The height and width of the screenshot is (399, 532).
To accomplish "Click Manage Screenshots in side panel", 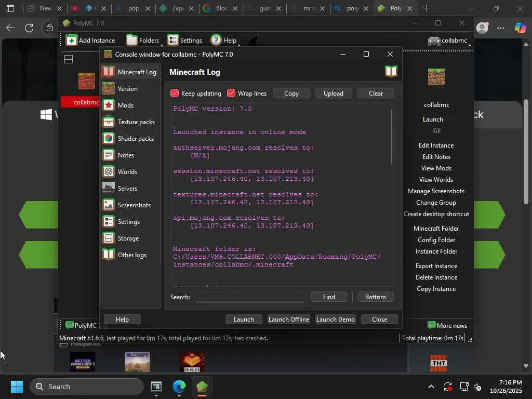I will click(436, 191).
